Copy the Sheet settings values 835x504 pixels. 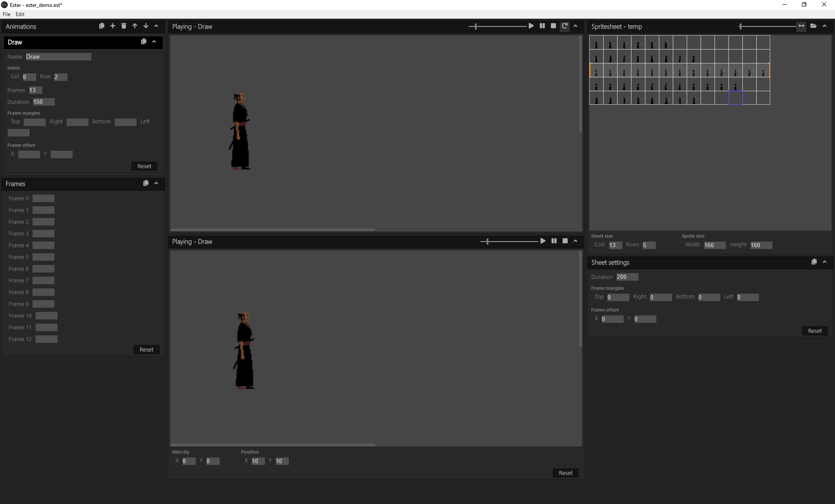[814, 262]
